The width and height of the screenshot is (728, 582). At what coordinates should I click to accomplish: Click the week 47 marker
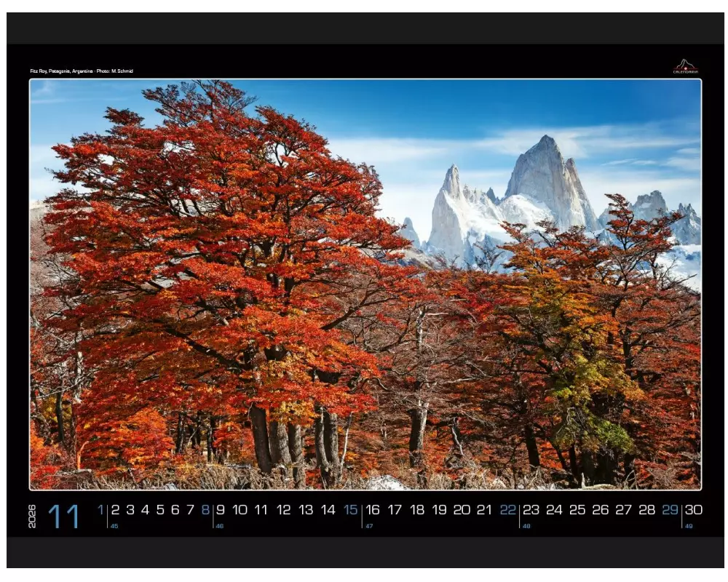click(x=369, y=526)
